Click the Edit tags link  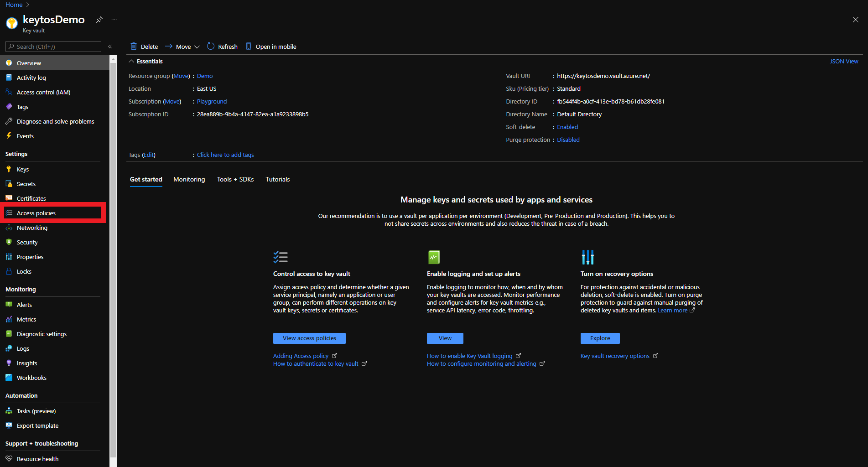[149, 155]
